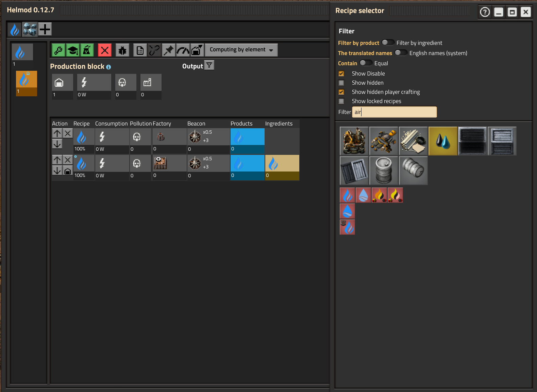537x392 pixels.
Task: Click the pushpin icon in toolbar
Action: click(x=168, y=50)
